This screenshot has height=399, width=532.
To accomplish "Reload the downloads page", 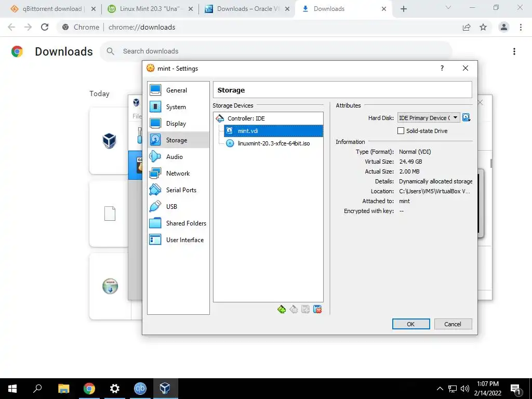I will [45, 27].
